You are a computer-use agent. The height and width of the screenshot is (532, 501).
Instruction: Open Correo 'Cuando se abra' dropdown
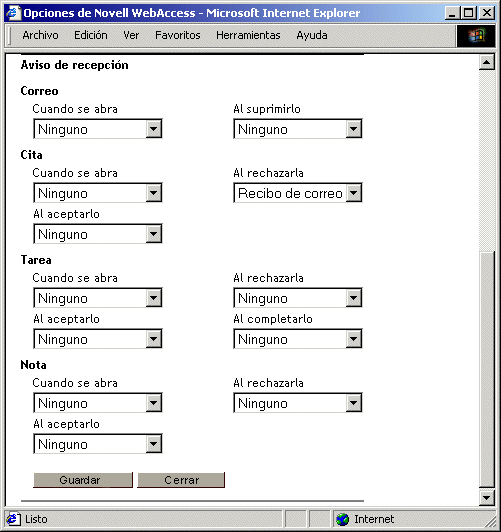point(98,129)
